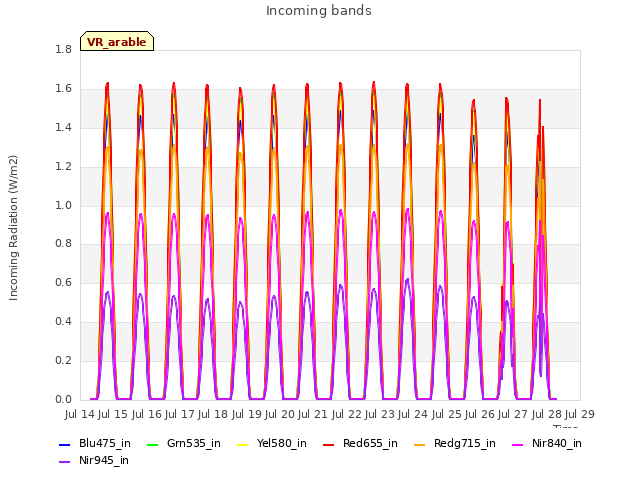Click the Jul 25 x-axis date label

pyautogui.click(x=447, y=414)
